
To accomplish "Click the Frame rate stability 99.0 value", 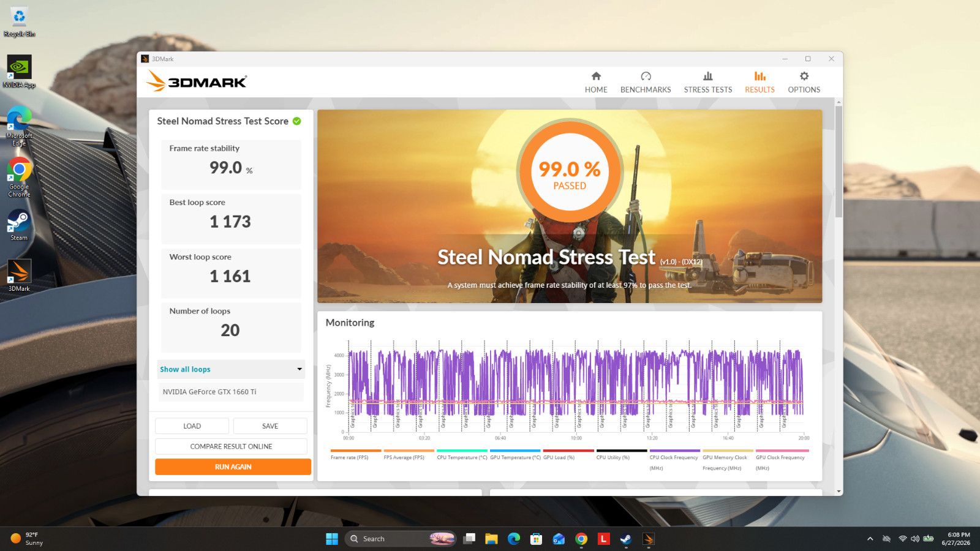I will pos(231,168).
